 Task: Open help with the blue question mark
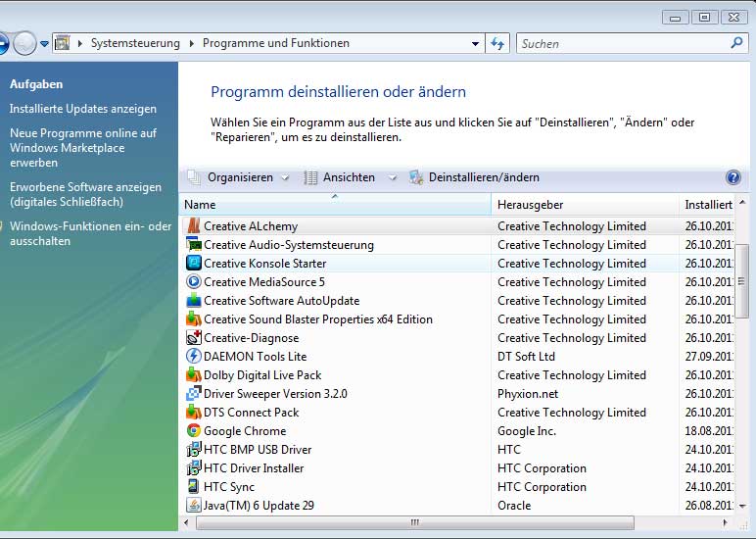pyautogui.click(x=732, y=177)
